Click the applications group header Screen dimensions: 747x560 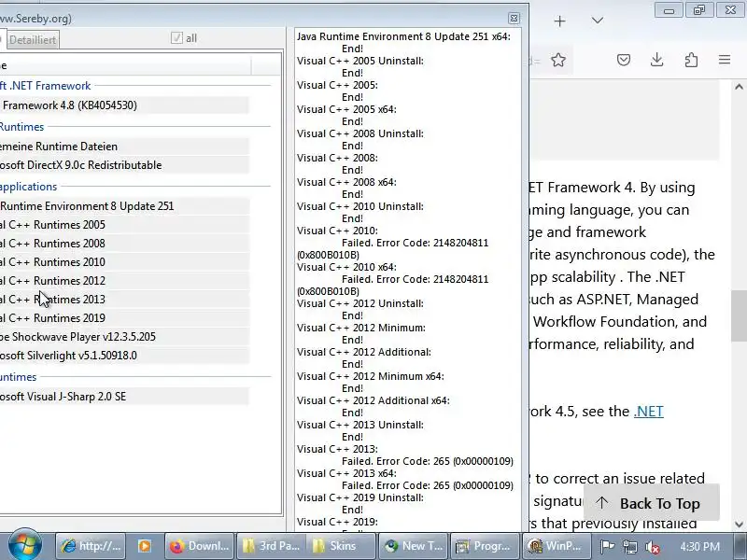(29, 186)
